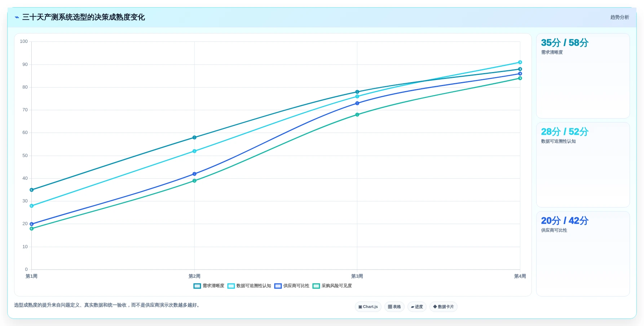Screen dimensions: 644x326
Task: Toggle the 需求清晰度 legend series
Action: click(209, 286)
